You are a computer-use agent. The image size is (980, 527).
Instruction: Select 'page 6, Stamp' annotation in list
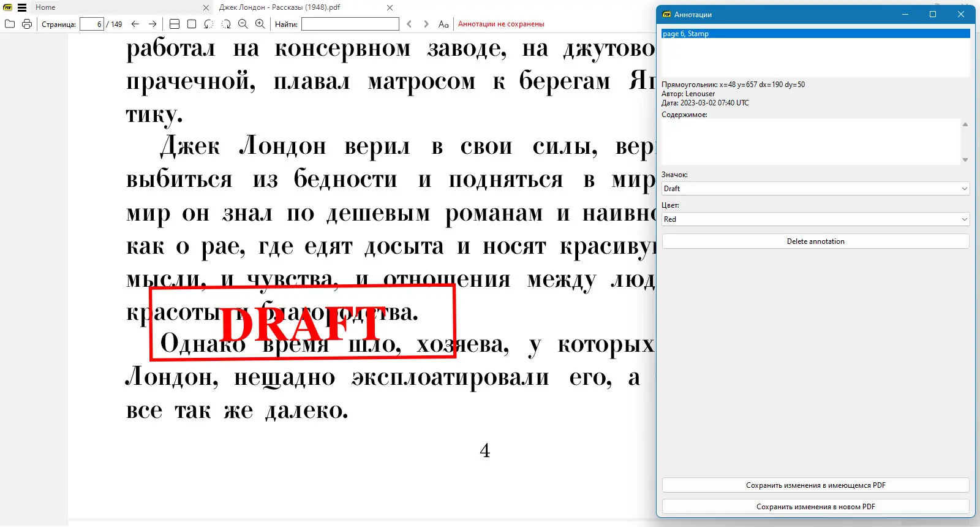tap(816, 34)
